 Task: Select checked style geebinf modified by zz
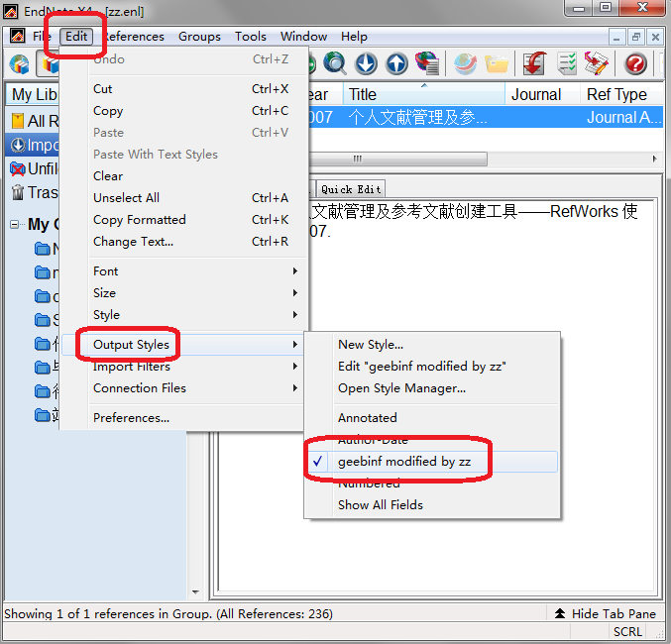431,462
